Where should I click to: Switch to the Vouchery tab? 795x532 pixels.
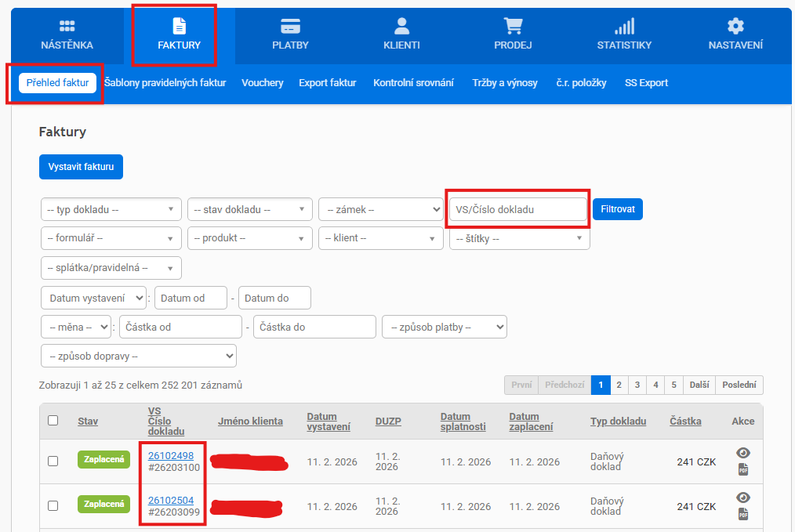pos(262,82)
